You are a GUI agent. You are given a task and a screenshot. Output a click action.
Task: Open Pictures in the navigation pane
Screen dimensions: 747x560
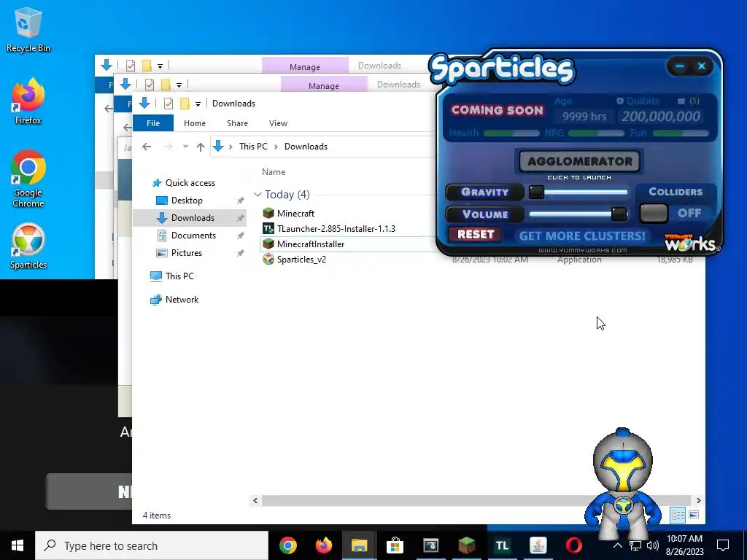[x=186, y=253]
